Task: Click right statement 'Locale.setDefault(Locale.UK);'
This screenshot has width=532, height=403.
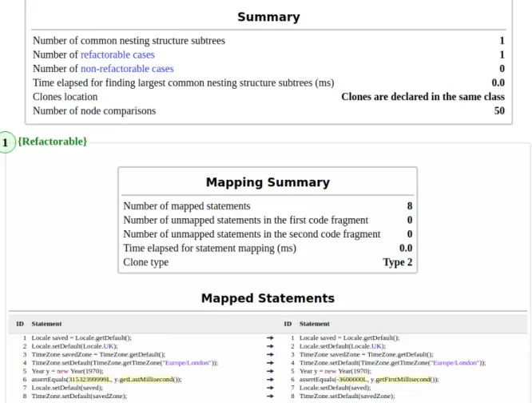Action: (343, 346)
